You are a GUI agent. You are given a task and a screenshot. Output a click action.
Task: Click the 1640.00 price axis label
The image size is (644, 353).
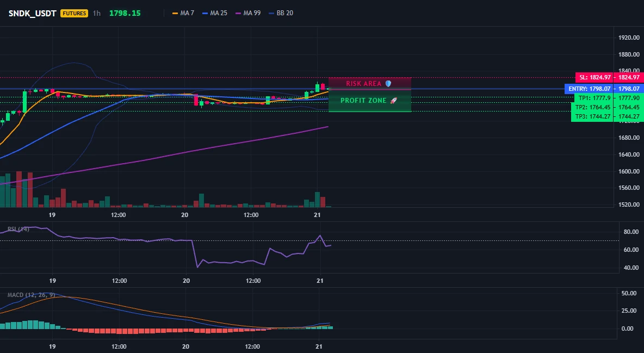pyautogui.click(x=629, y=154)
